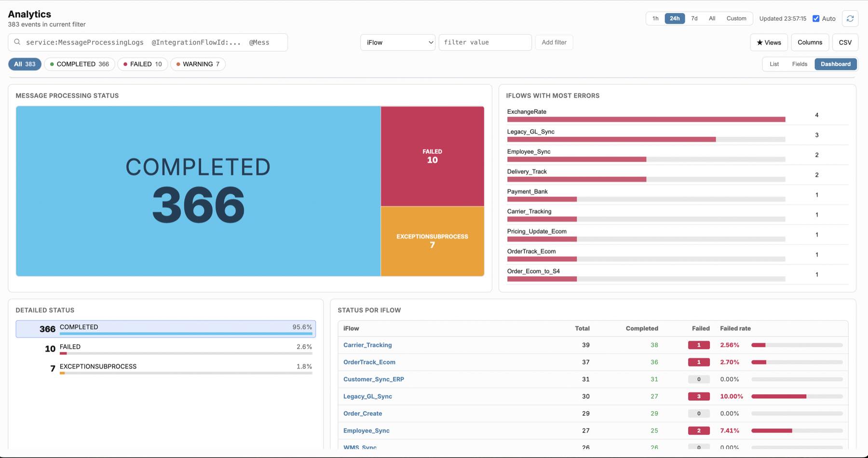Click the refresh icon button

click(x=850, y=18)
